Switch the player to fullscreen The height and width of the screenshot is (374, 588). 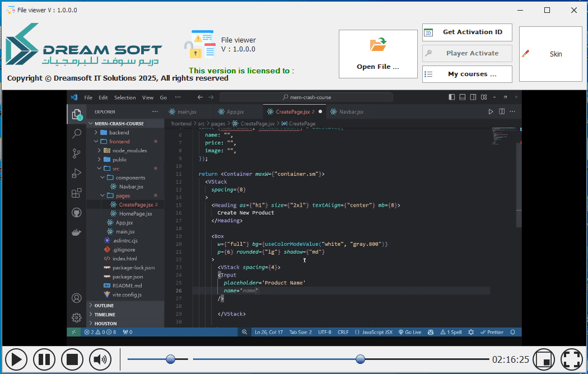(x=571, y=359)
